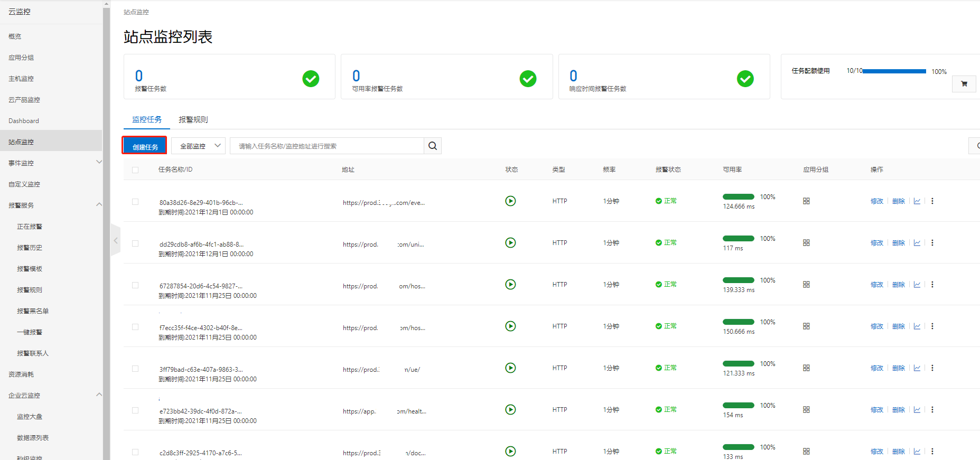Open chart icon for task dd29cdb8
Viewport: 980px width, 460px height.
coord(917,243)
